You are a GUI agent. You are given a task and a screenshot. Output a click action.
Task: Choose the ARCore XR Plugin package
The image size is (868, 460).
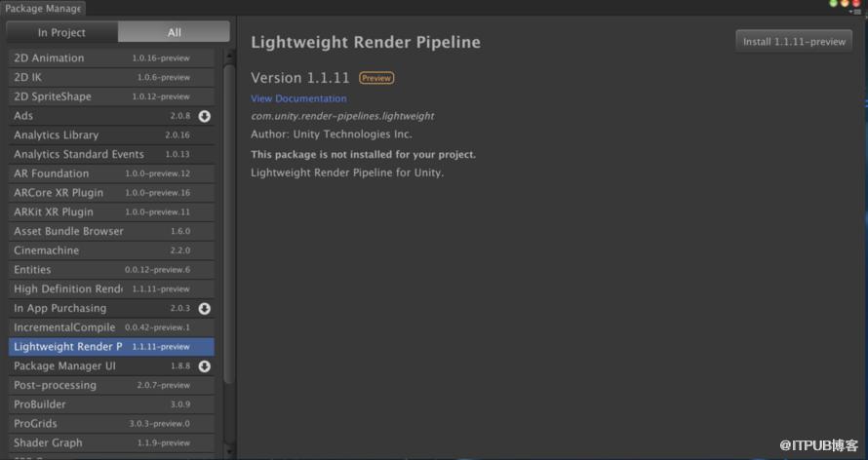click(x=111, y=193)
